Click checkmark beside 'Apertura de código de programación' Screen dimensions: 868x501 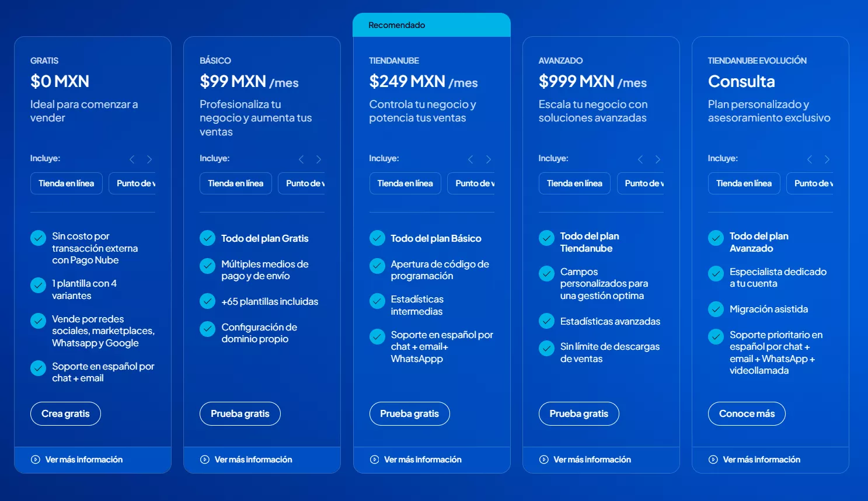coord(377,266)
